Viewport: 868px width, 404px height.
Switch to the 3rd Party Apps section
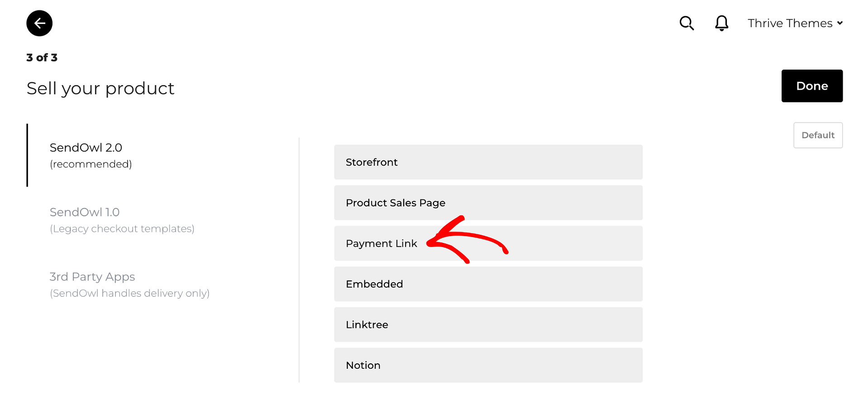click(x=92, y=276)
